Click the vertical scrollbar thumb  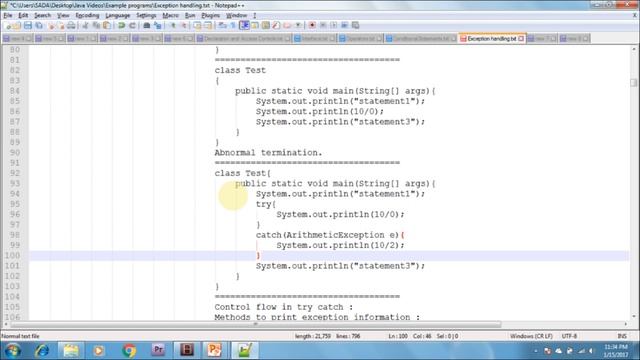(633, 83)
